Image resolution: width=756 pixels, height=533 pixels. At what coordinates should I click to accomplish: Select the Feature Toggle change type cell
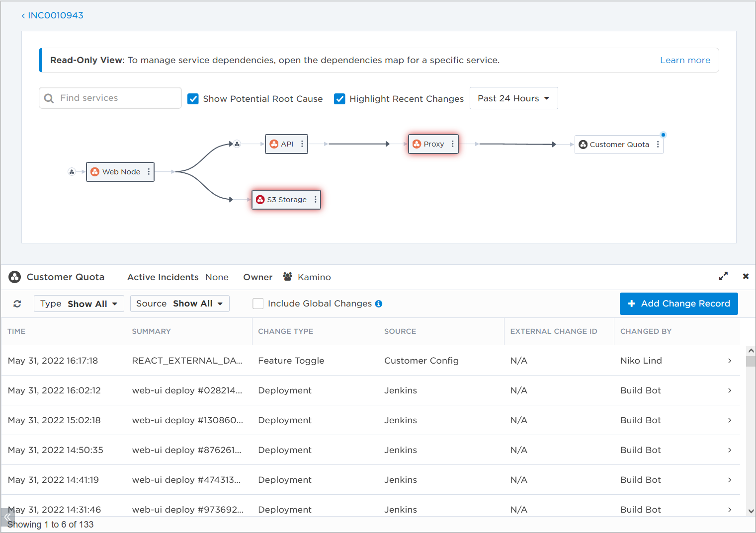(291, 361)
